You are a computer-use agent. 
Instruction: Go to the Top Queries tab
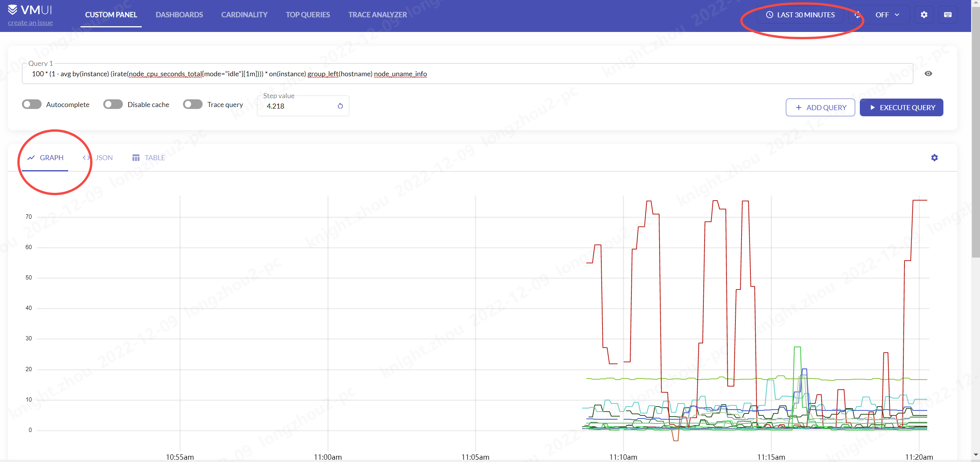click(x=308, y=15)
